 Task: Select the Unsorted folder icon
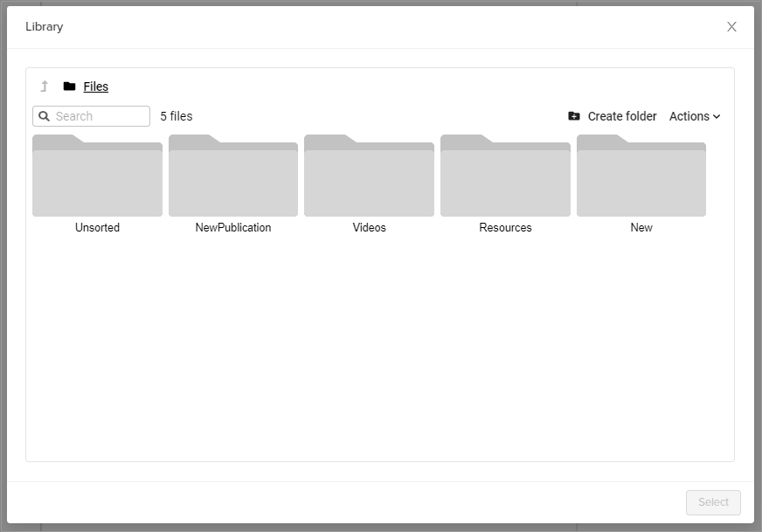click(97, 176)
